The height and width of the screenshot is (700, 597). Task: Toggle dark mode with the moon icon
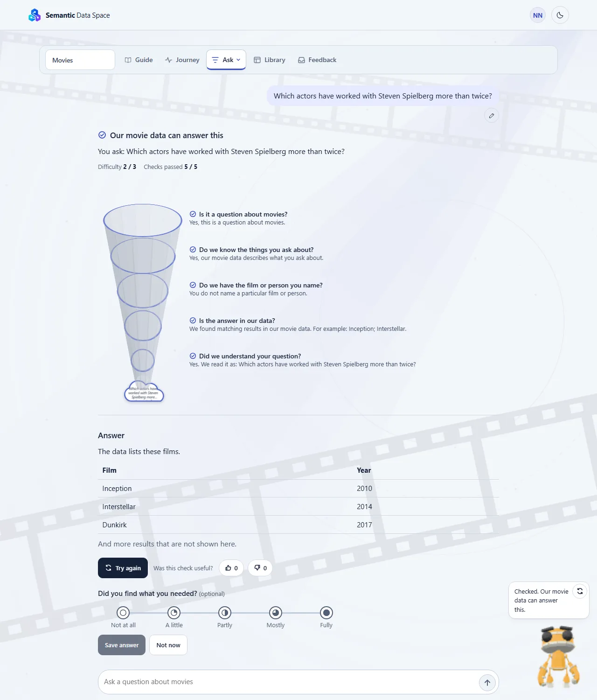click(x=560, y=15)
